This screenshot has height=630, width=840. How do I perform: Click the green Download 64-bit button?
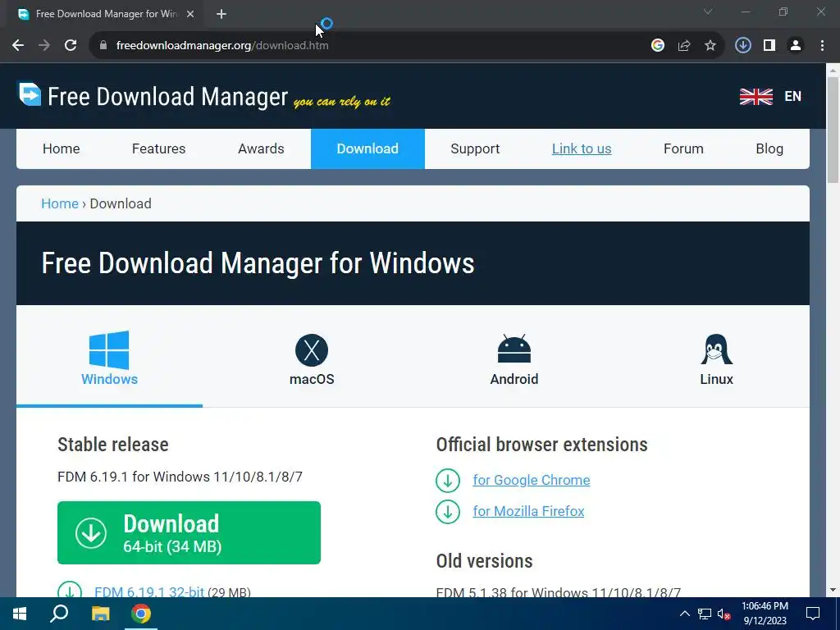click(189, 532)
